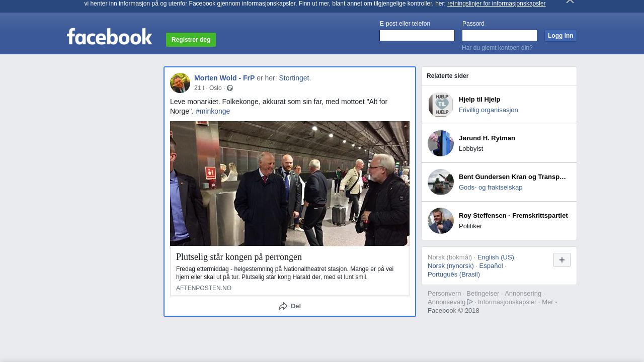644x362 pixels.
Task: Click the AdChoices triangle icon
Action: tap(470, 302)
